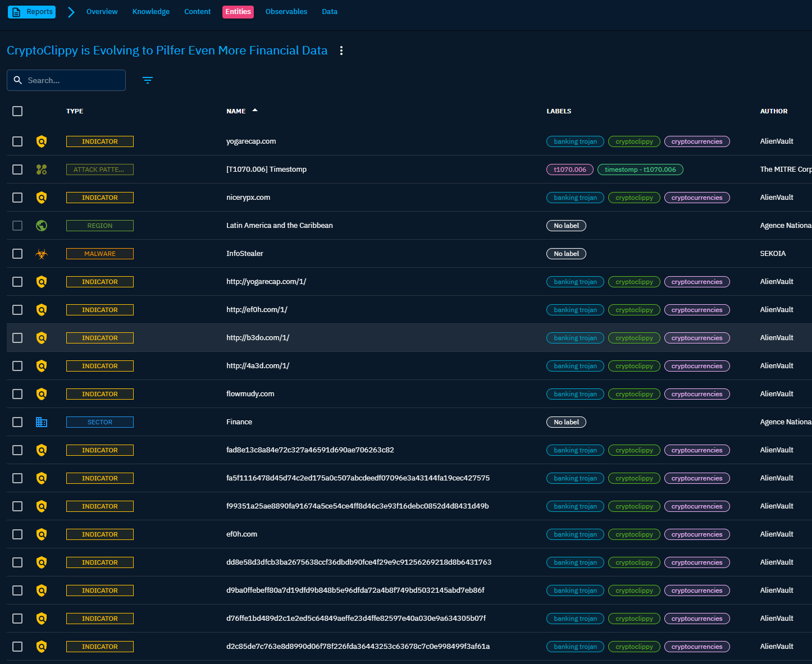This screenshot has width=812, height=664.
Task: Click the Reports document icon in breadcrumb
Action: [x=16, y=12]
